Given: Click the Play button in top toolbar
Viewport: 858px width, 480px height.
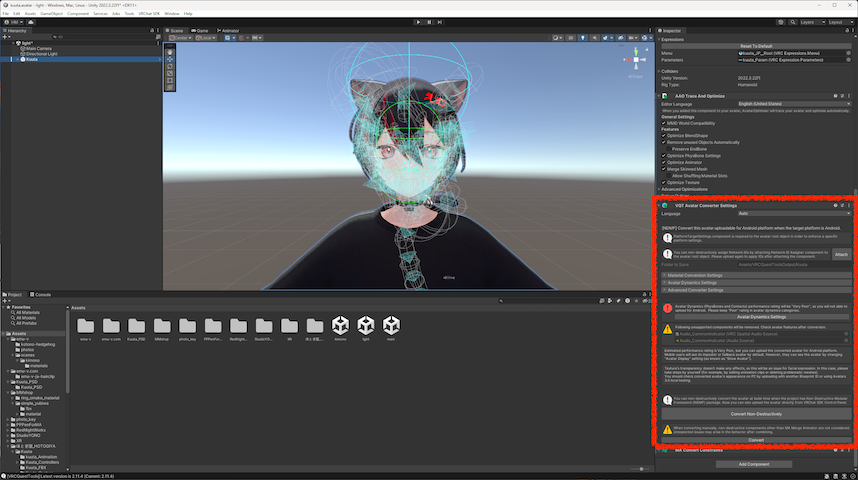Looking at the screenshot, I should pyautogui.click(x=416, y=21).
